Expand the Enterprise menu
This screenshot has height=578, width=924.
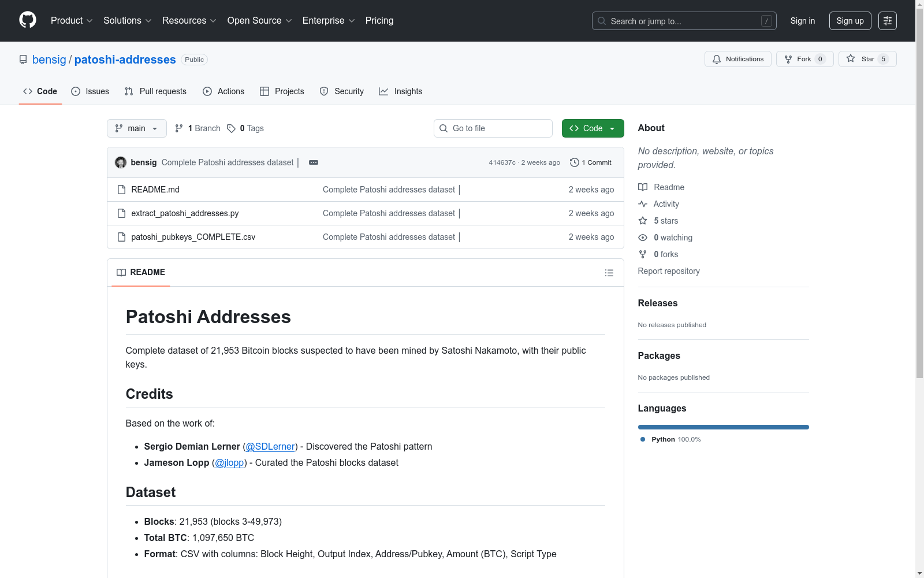pos(329,21)
